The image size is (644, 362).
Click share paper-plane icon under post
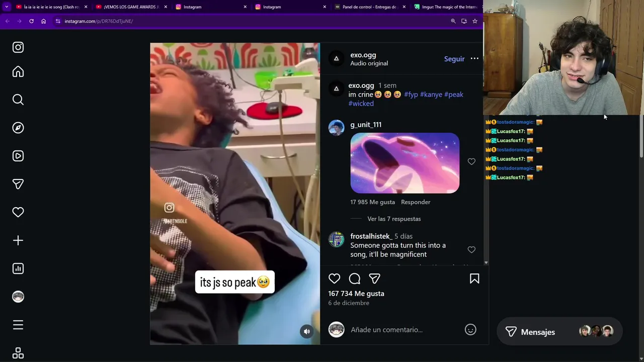click(374, 279)
